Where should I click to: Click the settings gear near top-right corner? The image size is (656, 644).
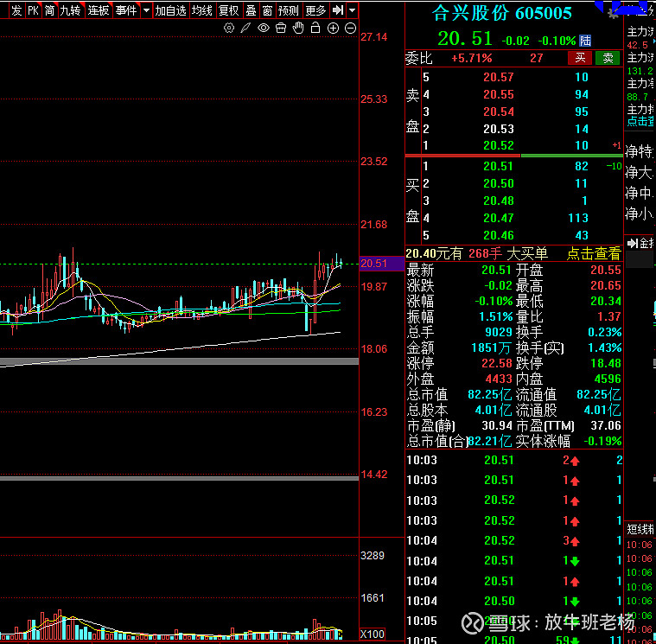point(614,14)
